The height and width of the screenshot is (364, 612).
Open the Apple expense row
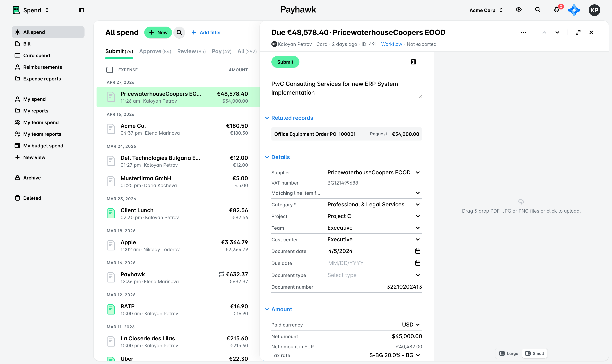178,246
